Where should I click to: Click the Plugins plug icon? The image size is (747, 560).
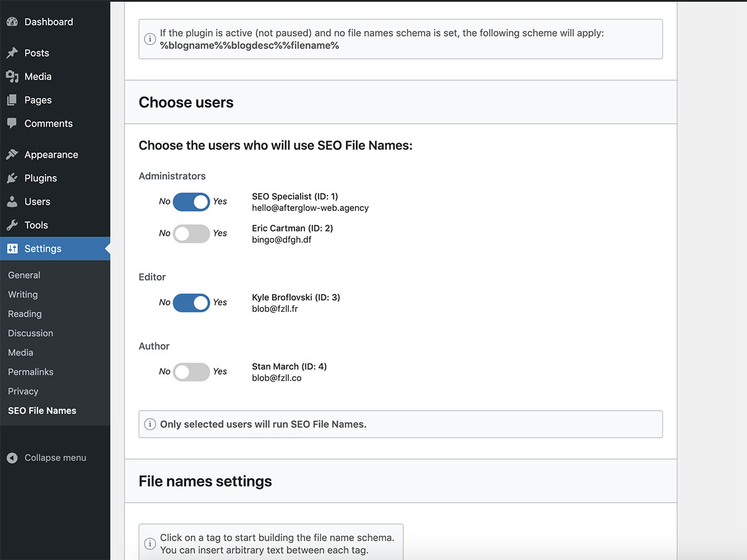click(x=12, y=178)
